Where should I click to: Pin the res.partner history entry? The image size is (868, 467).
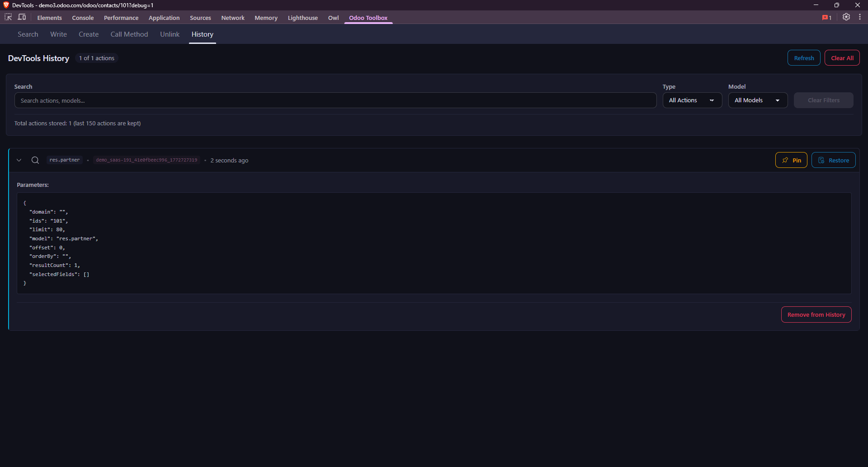click(791, 160)
